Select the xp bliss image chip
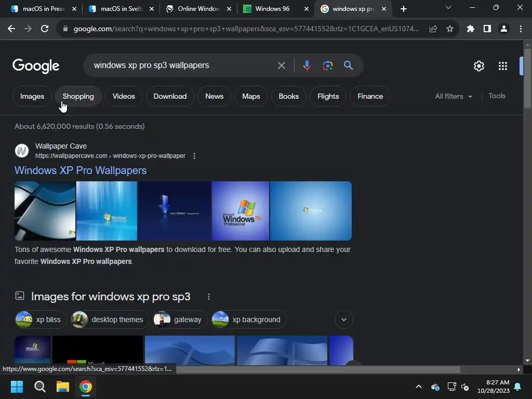 (41, 320)
